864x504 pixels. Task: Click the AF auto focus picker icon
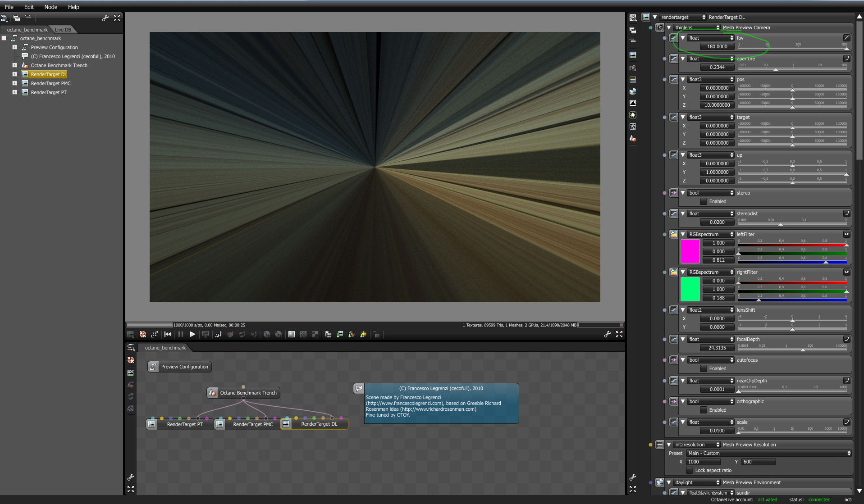click(x=218, y=335)
